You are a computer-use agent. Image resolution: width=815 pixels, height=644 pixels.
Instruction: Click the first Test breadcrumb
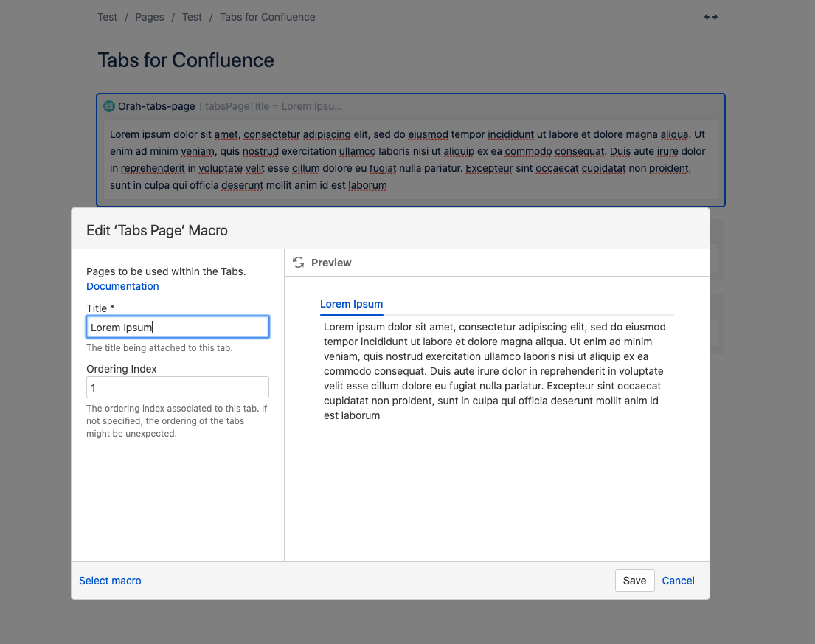click(x=108, y=17)
